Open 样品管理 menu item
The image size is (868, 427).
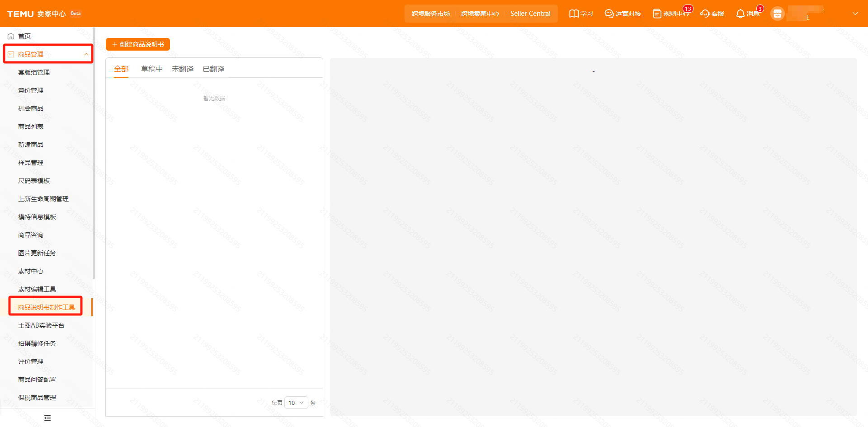click(31, 163)
